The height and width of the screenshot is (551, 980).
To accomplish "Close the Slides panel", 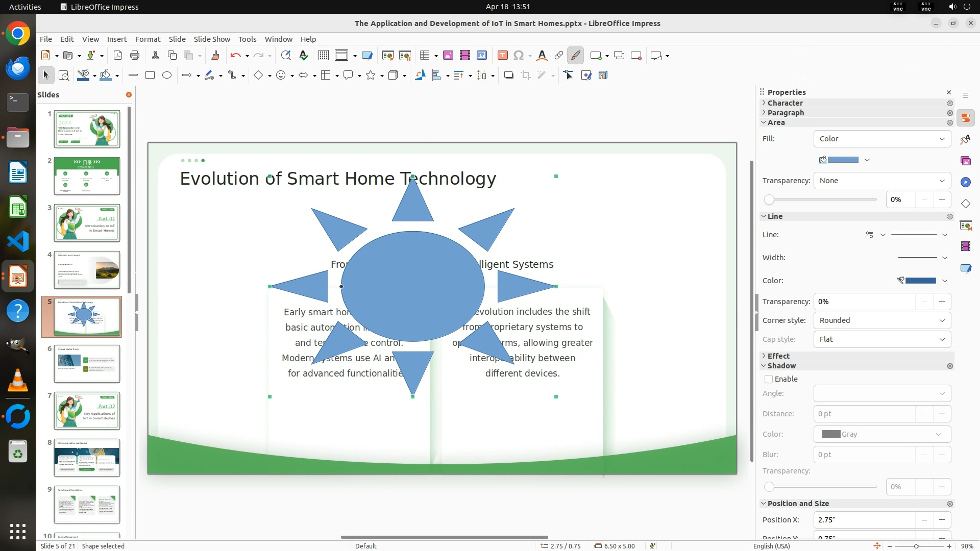I will point(129,95).
